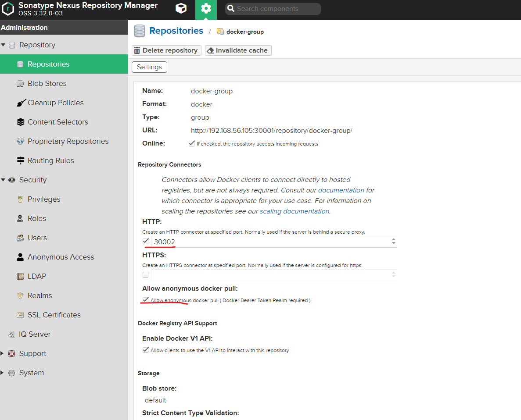Click the Browse cube icon in header
Image resolution: width=521 pixels, height=420 pixels.
tap(180, 9)
